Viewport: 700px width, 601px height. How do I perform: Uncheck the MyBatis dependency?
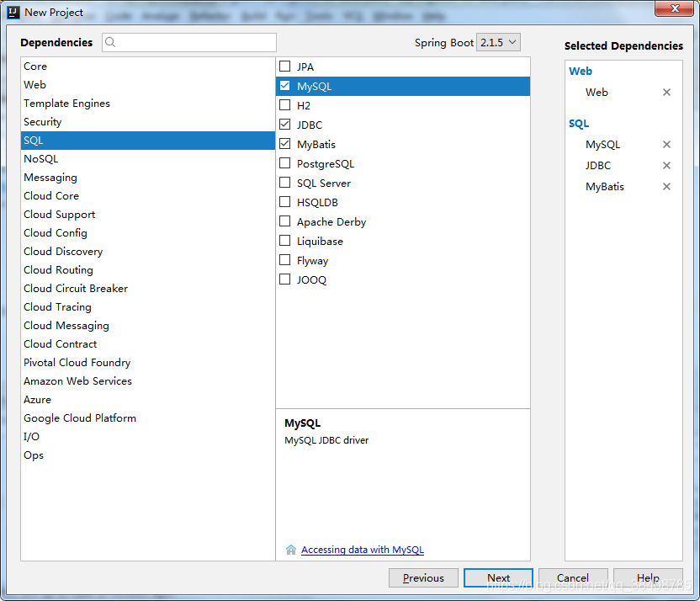tap(285, 144)
